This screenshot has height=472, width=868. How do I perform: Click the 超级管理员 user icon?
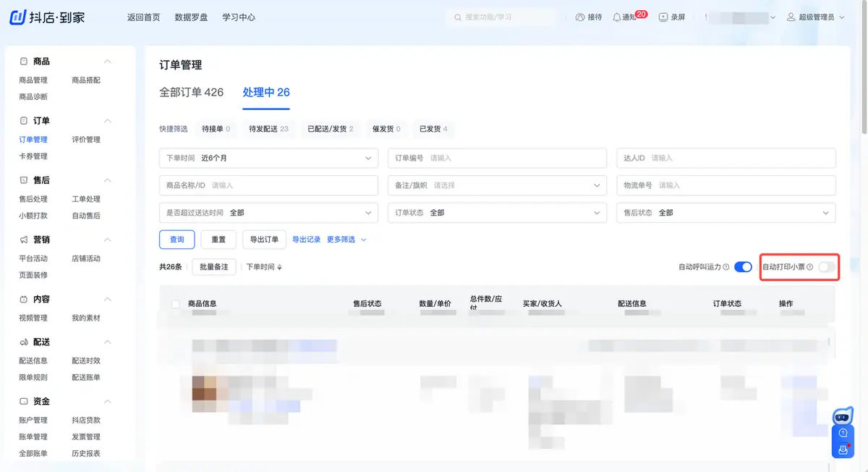point(791,17)
